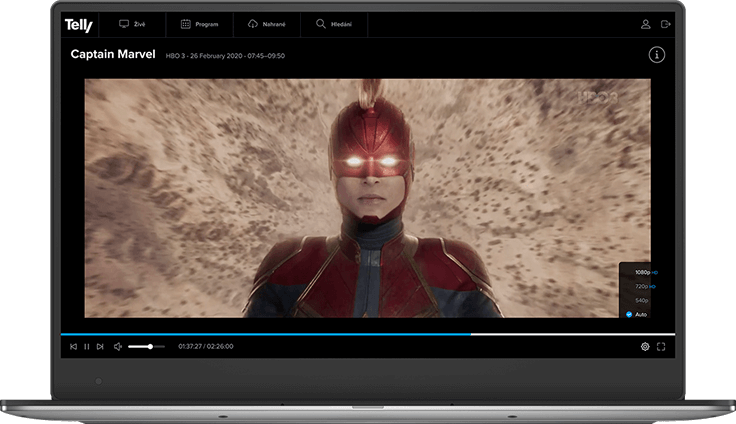
Task: Skip to previous with the back icon
Action: (73, 347)
